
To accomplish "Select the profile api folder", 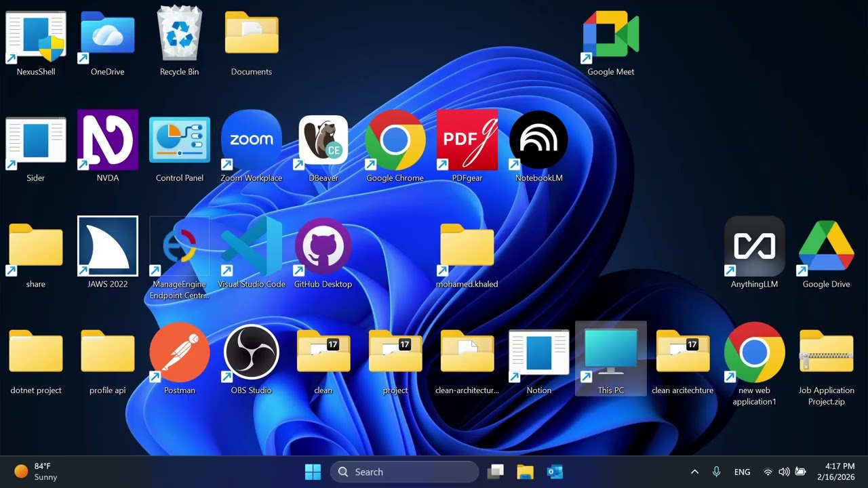I will pyautogui.click(x=108, y=361).
